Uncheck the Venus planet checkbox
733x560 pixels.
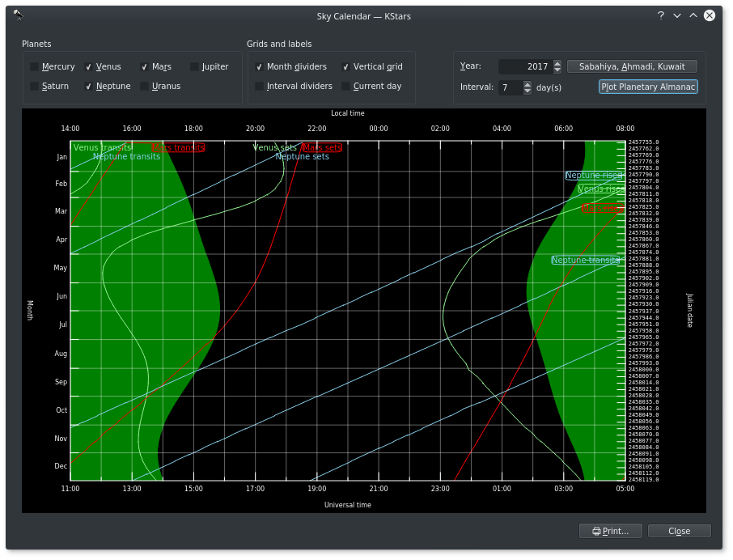coord(89,67)
